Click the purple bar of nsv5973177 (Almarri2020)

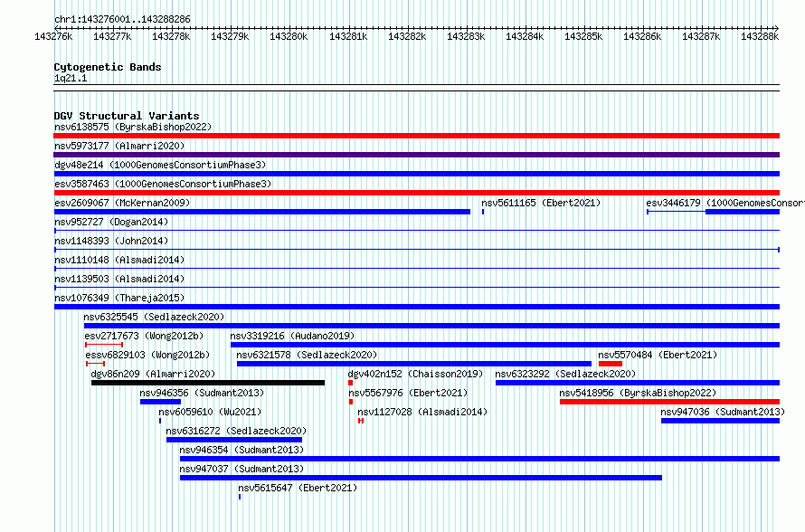click(x=416, y=155)
